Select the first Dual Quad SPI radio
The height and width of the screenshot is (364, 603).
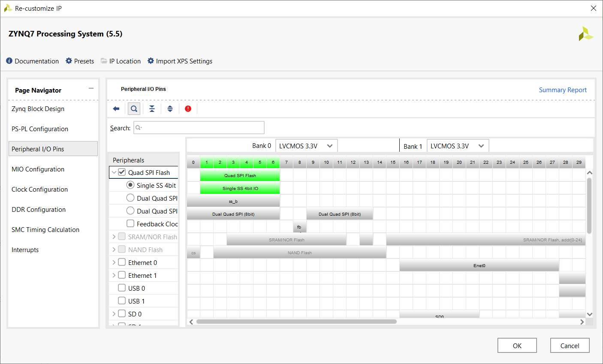tap(130, 198)
